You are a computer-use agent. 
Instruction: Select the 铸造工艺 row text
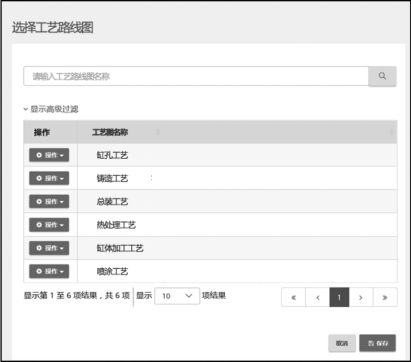click(x=112, y=179)
